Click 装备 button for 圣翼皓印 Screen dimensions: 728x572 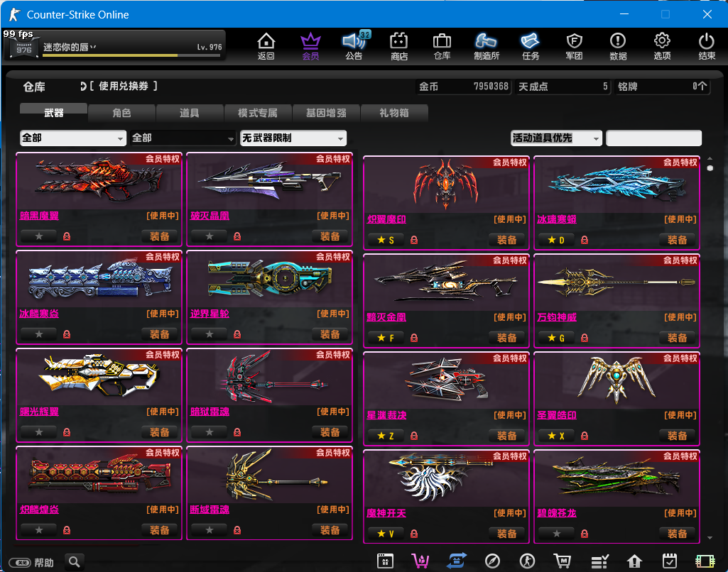[678, 436]
